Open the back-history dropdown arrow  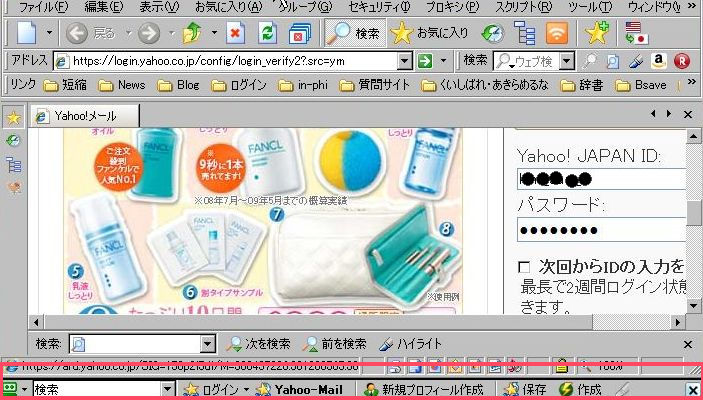click(129, 33)
